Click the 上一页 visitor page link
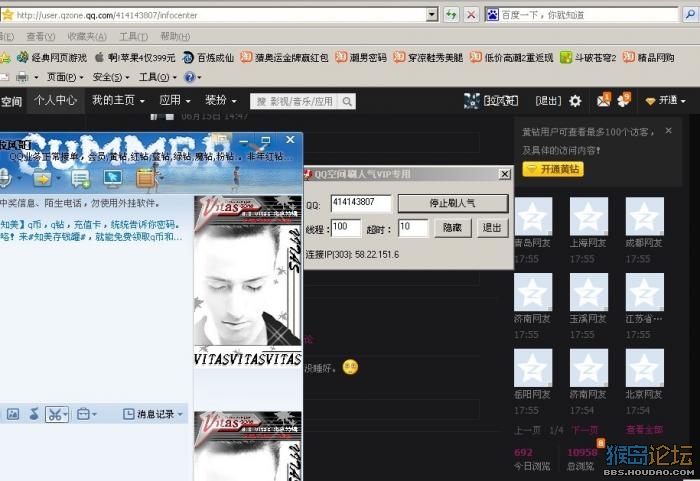 click(x=527, y=430)
